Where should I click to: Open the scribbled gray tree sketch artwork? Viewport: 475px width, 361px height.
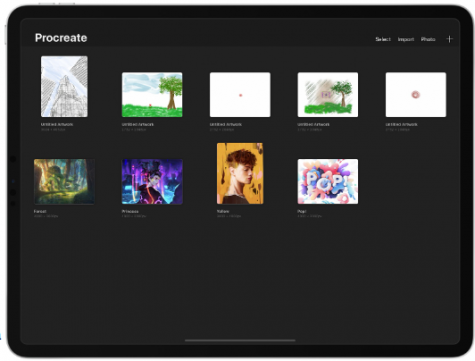[x=328, y=95]
